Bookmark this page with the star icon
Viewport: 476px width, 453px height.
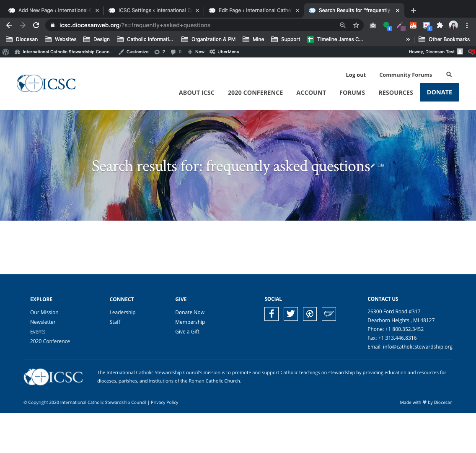coord(356,25)
